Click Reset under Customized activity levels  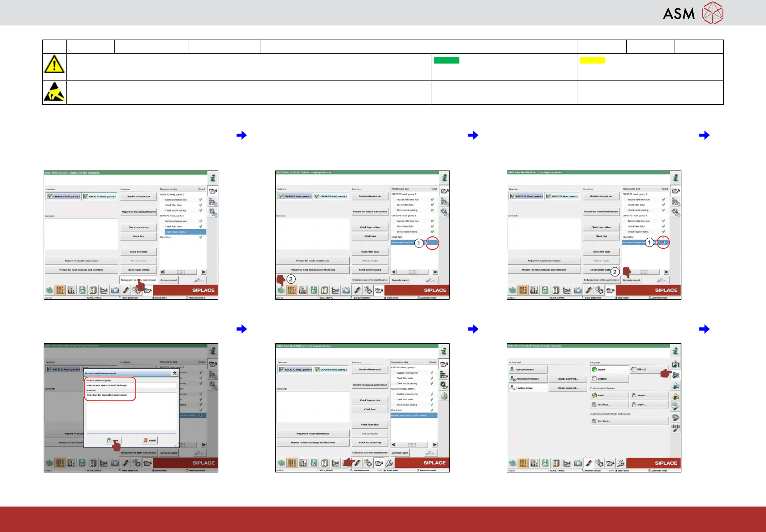609,395
